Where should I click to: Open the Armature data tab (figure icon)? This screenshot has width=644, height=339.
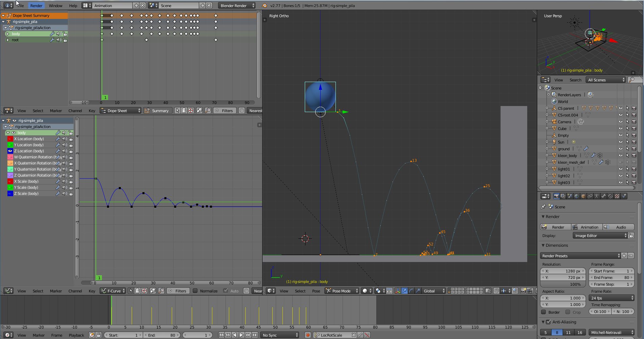pos(597,196)
